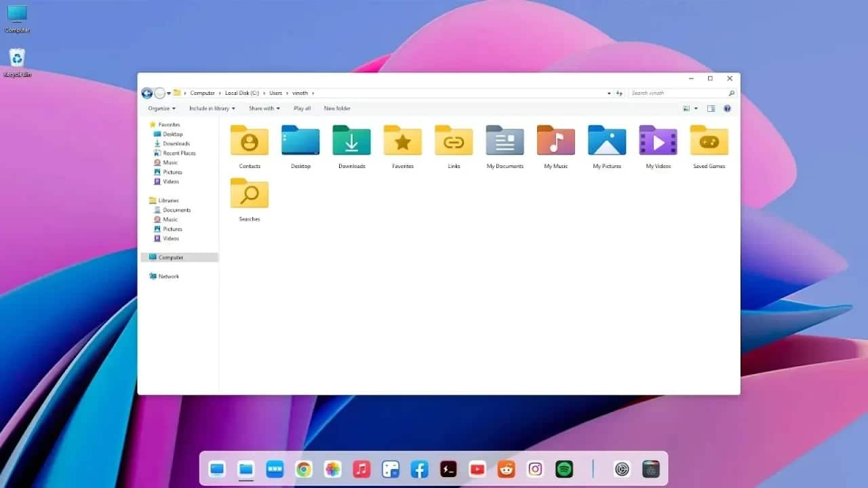Open the Computer desktop shortcut

[x=17, y=19]
